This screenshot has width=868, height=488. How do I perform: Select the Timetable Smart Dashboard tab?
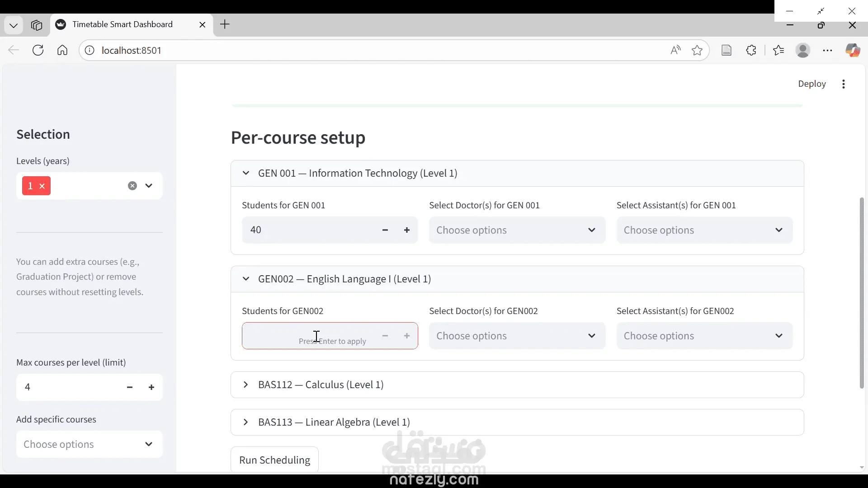[122, 24]
